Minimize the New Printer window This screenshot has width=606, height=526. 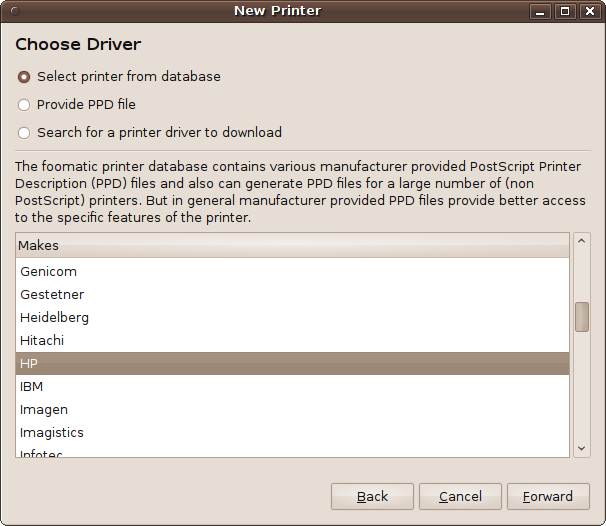coord(540,12)
